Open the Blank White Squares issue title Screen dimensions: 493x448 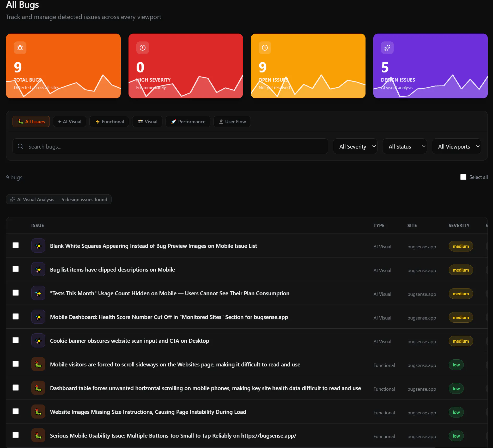(153, 246)
